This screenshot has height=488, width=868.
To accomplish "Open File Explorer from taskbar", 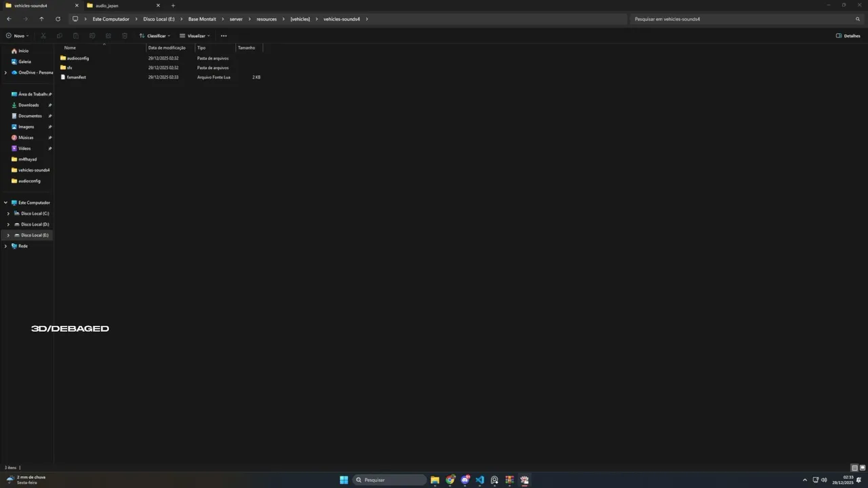I will coord(435,480).
